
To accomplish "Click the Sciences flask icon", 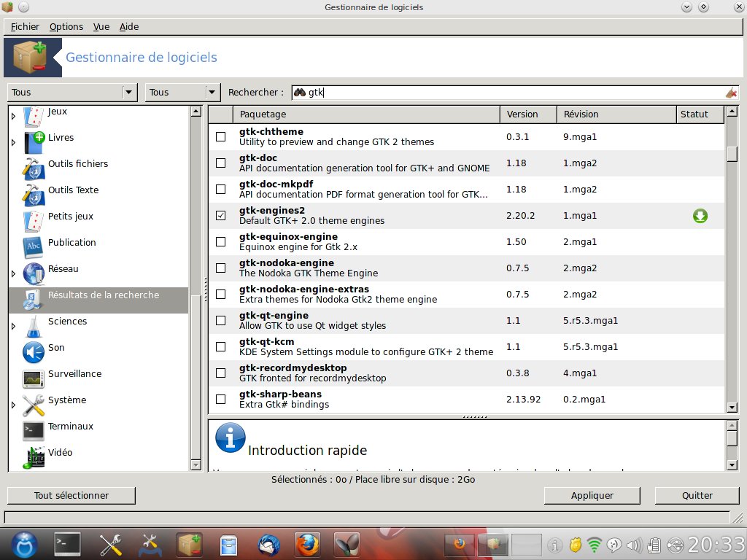I will coord(34,326).
